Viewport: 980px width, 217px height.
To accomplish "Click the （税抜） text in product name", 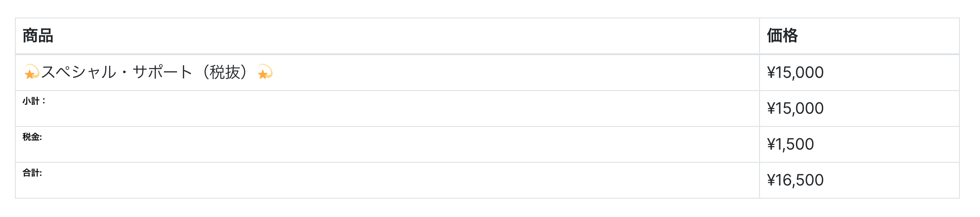I will click(x=225, y=72).
